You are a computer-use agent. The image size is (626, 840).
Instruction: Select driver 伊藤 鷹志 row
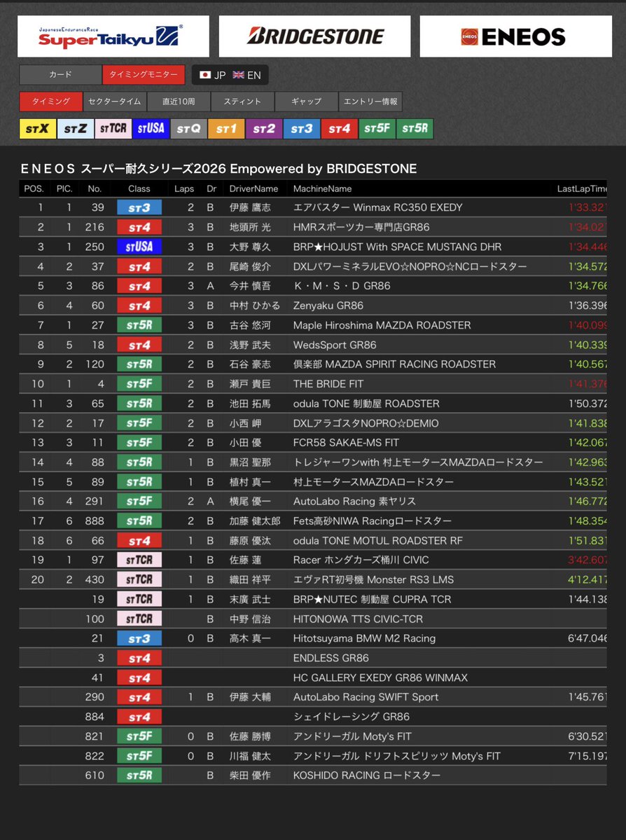(x=313, y=208)
